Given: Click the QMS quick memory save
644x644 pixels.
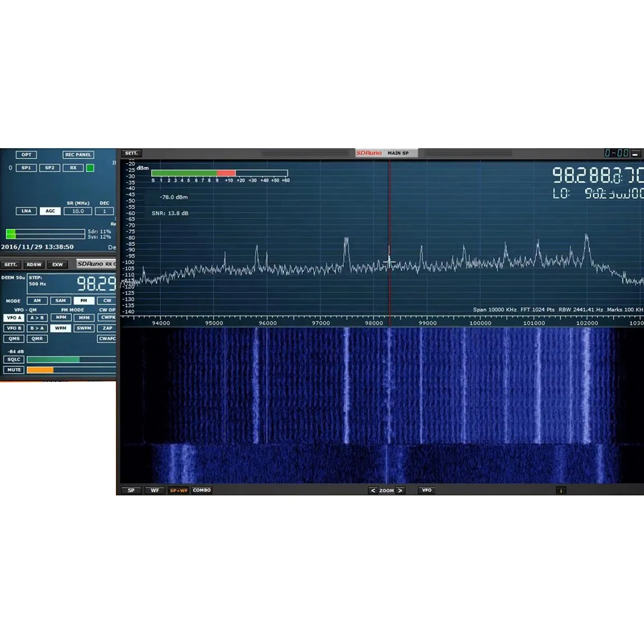Looking at the screenshot, I should tap(14, 339).
